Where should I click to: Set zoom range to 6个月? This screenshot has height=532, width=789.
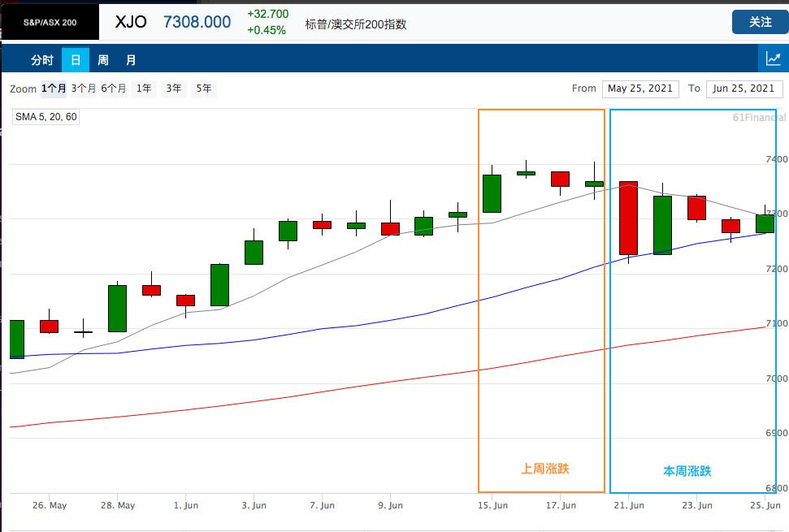point(113,89)
